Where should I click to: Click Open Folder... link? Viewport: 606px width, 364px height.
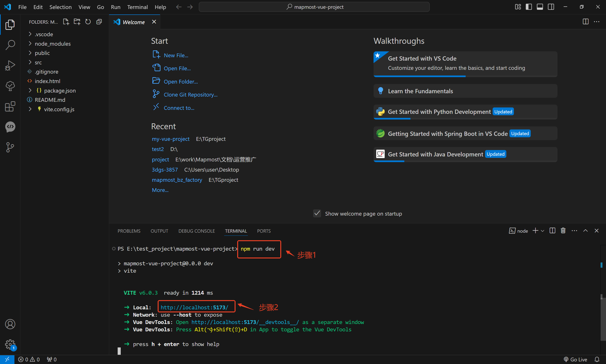[181, 81]
